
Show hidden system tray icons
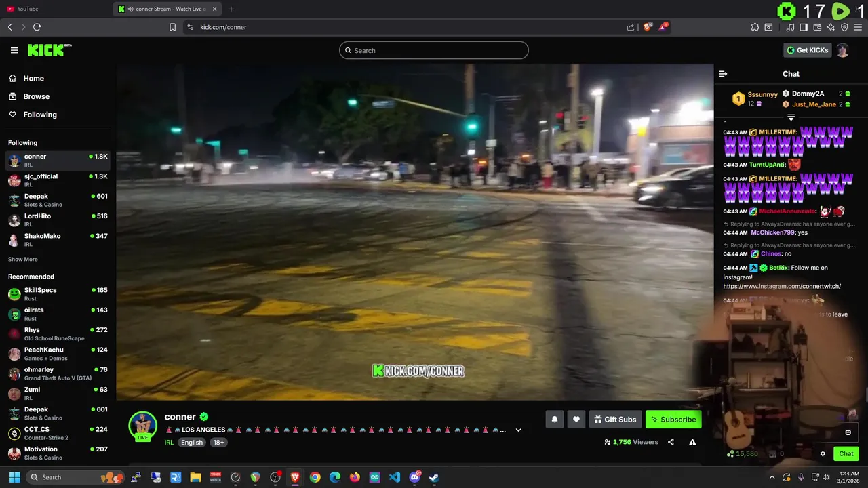click(772, 477)
